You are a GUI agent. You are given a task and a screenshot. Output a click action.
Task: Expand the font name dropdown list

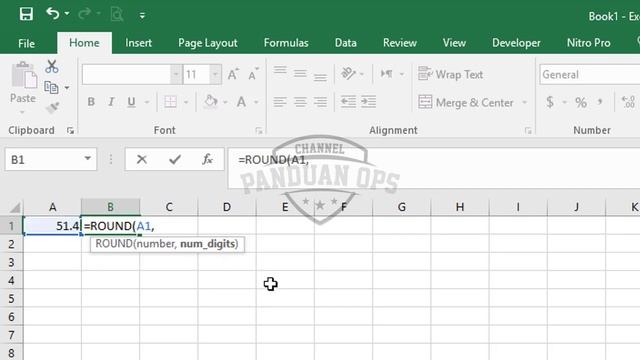[176, 74]
